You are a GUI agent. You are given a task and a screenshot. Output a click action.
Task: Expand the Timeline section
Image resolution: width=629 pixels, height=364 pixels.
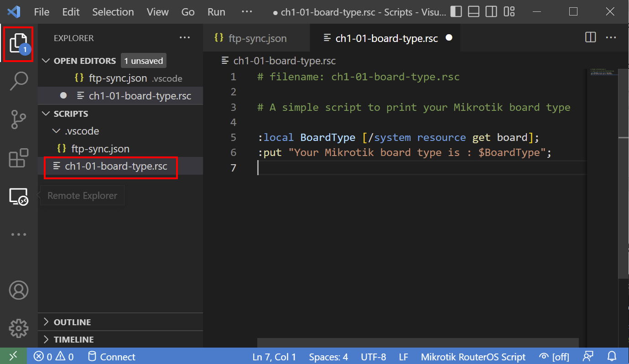[x=73, y=339]
